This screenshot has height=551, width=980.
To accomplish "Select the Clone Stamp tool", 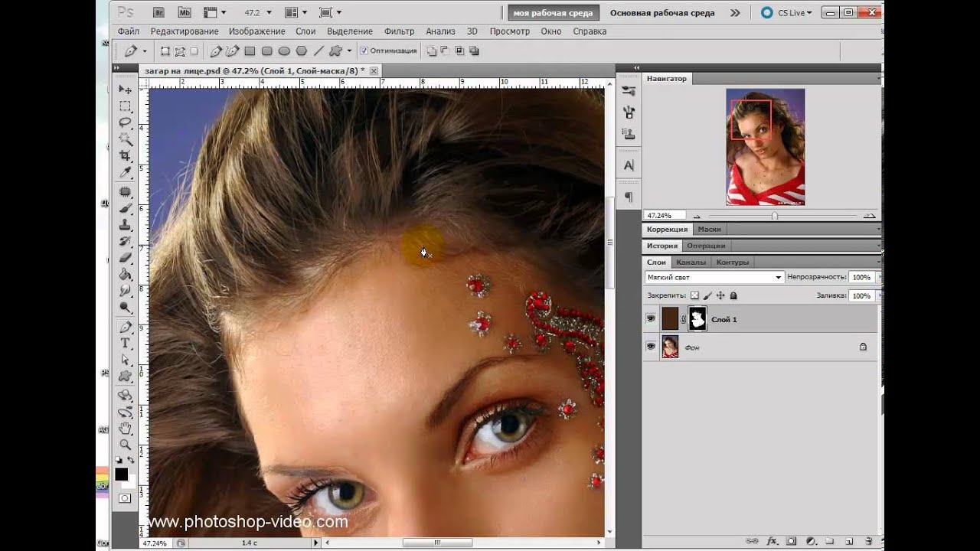I will (125, 225).
